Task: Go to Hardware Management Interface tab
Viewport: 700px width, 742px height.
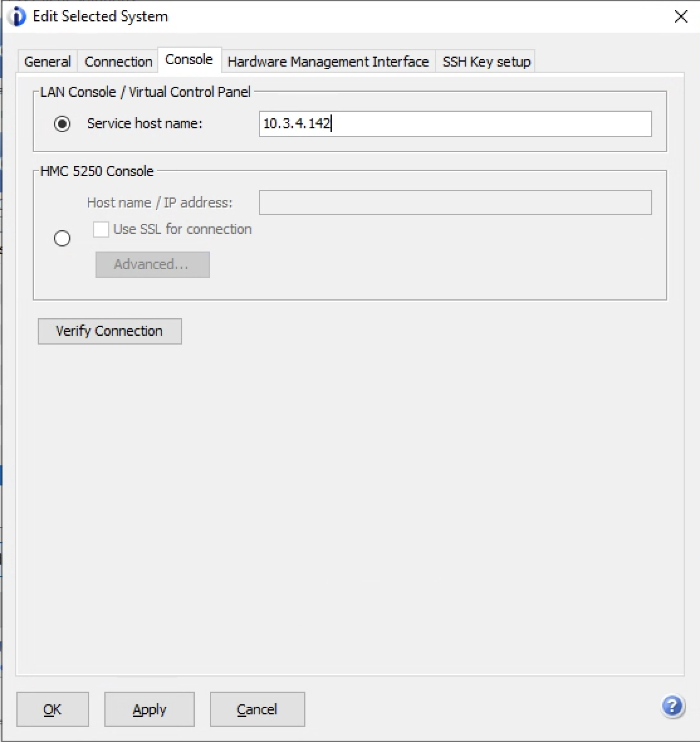Action: point(328,62)
